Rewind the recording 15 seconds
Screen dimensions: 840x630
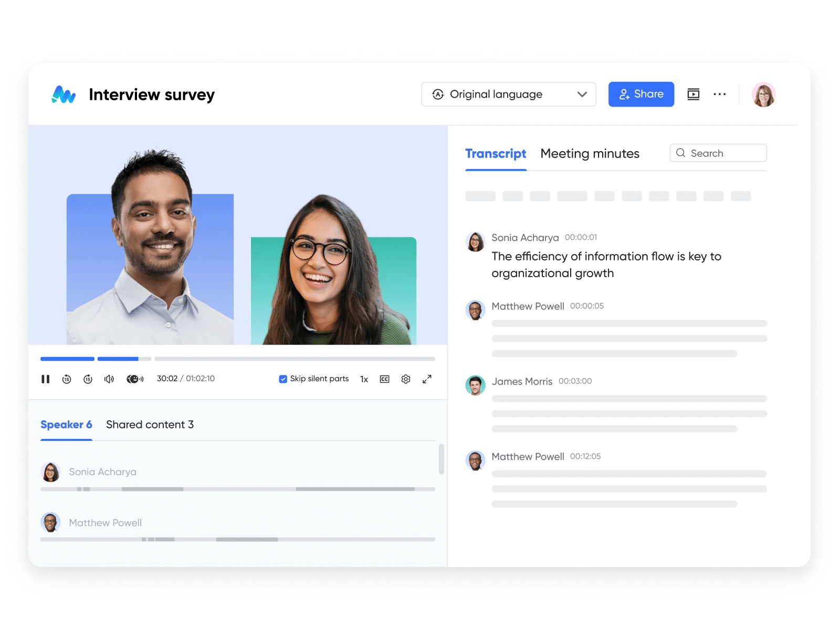click(x=67, y=379)
